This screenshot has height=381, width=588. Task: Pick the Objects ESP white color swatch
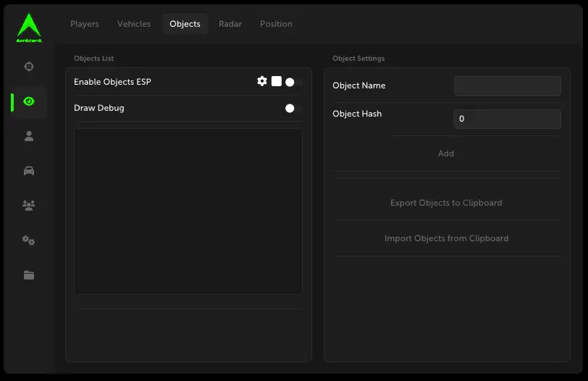(x=277, y=82)
